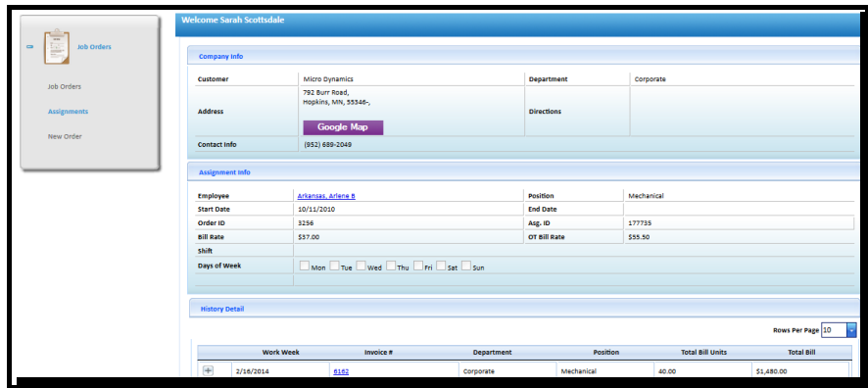868x388 pixels.
Task: Click the Position column header in history
Action: [606, 352]
